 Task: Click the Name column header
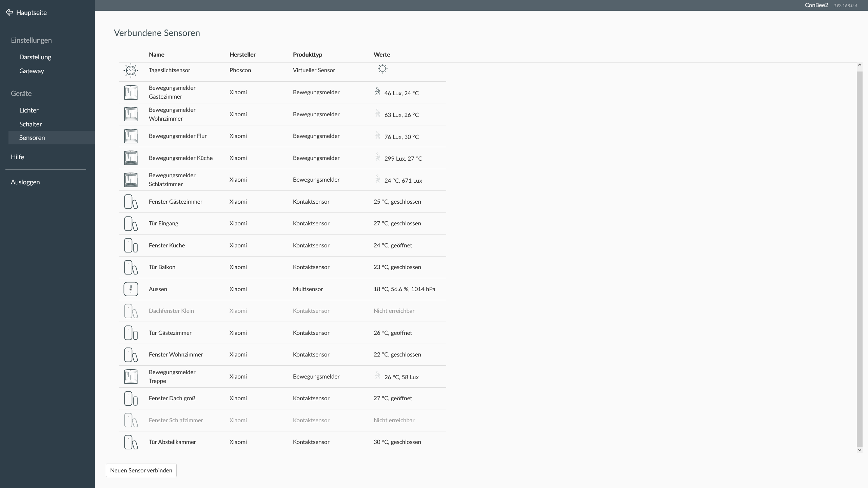[156, 55]
